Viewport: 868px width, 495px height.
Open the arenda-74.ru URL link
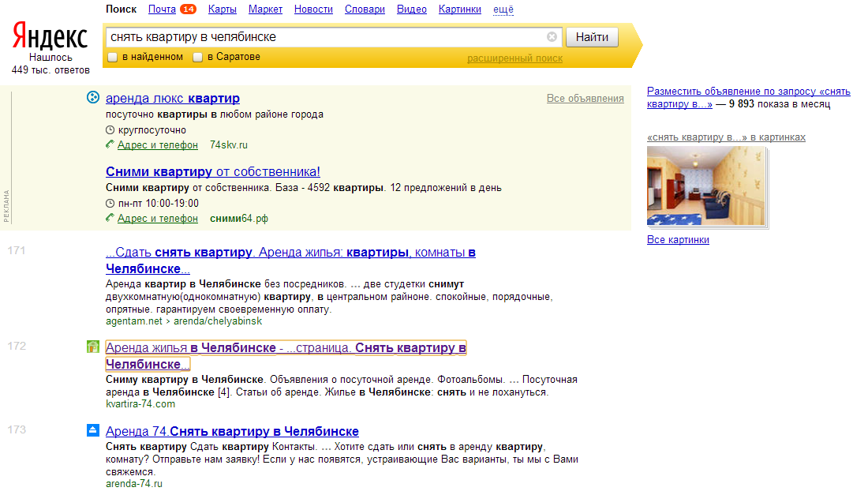pyautogui.click(x=134, y=483)
